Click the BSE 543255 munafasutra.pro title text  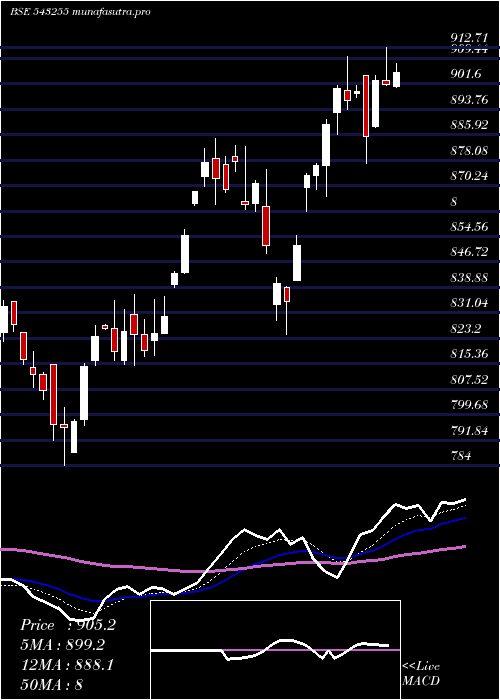pyautogui.click(x=80, y=12)
